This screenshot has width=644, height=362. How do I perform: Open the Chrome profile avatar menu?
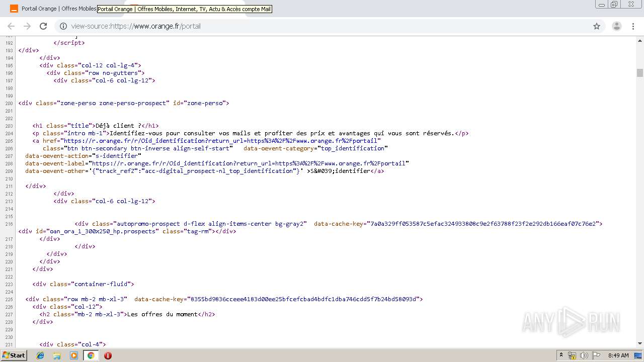[617, 26]
